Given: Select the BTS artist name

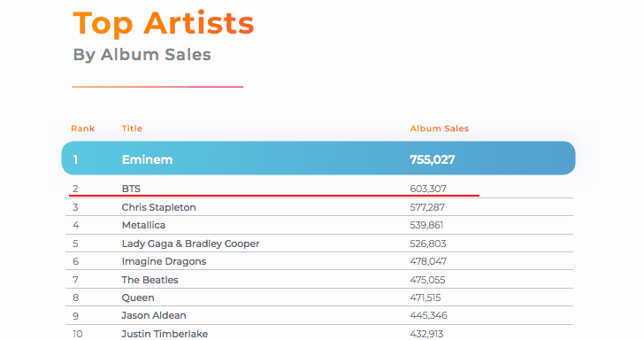Looking at the screenshot, I should [x=131, y=189].
